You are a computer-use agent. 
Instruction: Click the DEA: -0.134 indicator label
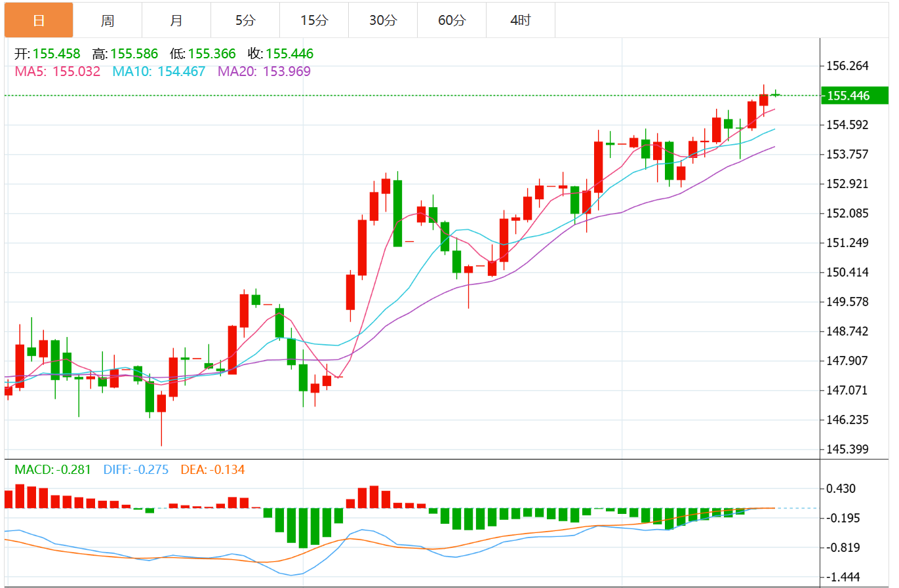point(212,469)
